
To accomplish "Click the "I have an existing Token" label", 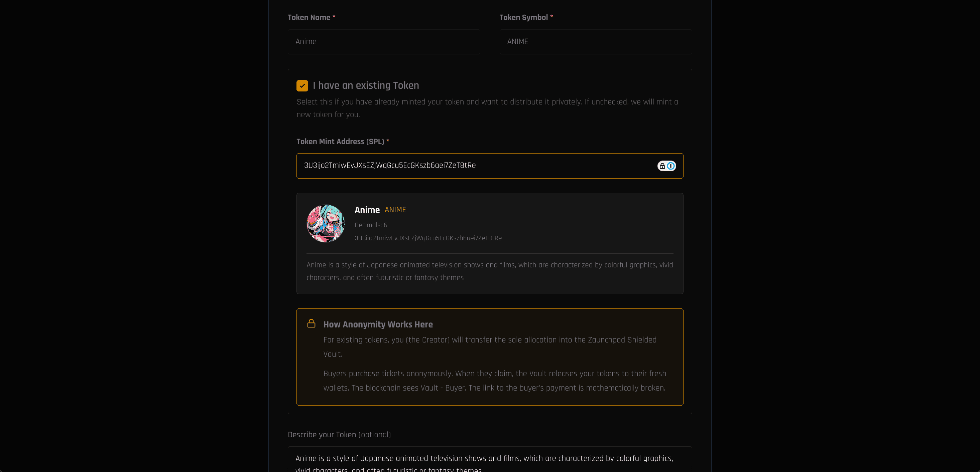I will (x=366, y=85).
